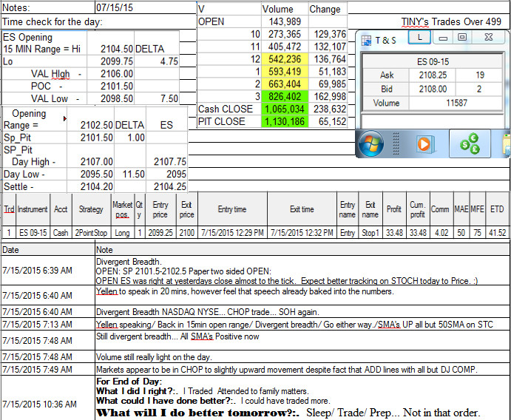This screenshot has height=420, width=511.
Task: Select Sp_Pit value 2101.50
Action: point(90,138)
